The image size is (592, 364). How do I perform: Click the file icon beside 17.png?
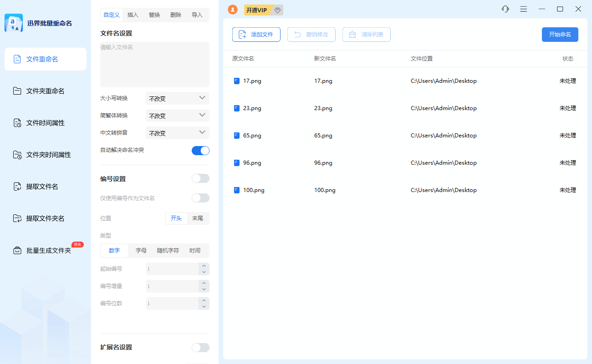pos(236,81)
